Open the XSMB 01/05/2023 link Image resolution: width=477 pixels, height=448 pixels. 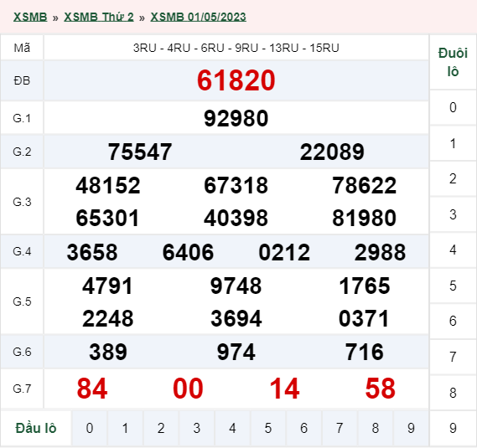199,17
